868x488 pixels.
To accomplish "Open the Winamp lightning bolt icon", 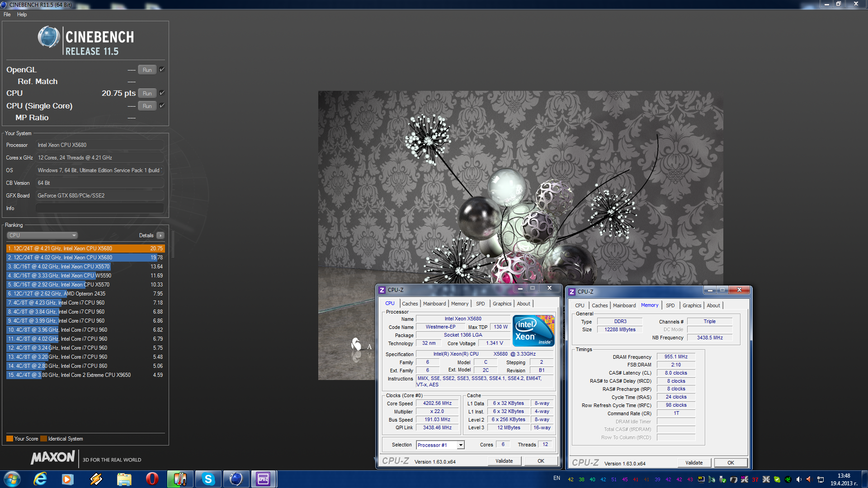I will click(x=96, y=479).
